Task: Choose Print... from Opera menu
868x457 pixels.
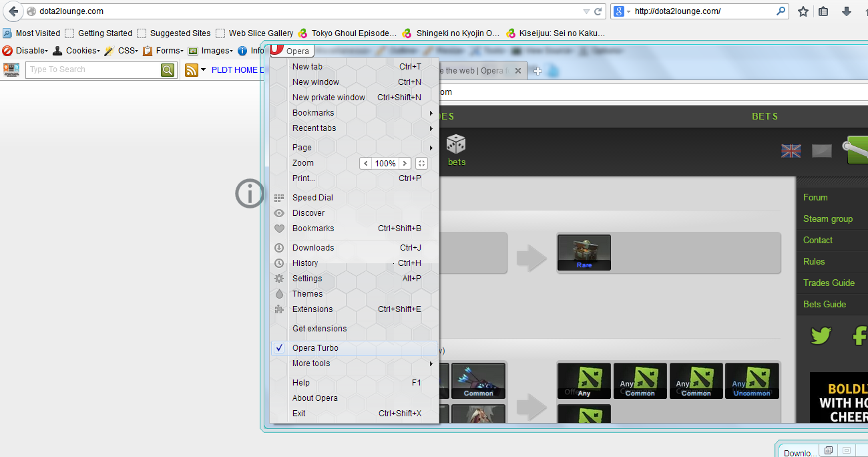Action: point(355,178)
